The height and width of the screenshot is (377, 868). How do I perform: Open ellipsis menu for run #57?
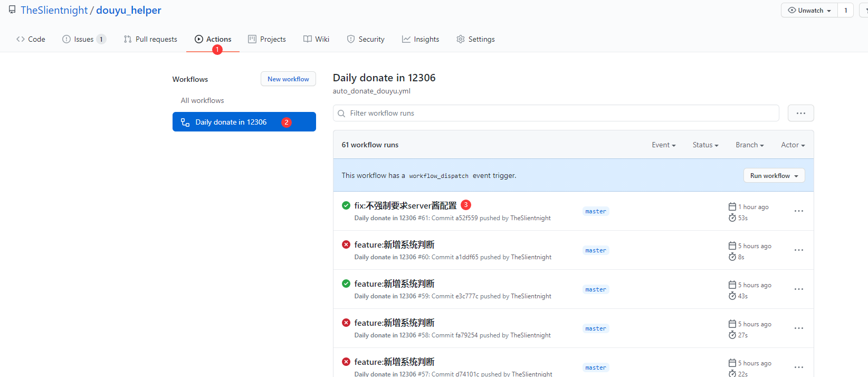[799, 367]
